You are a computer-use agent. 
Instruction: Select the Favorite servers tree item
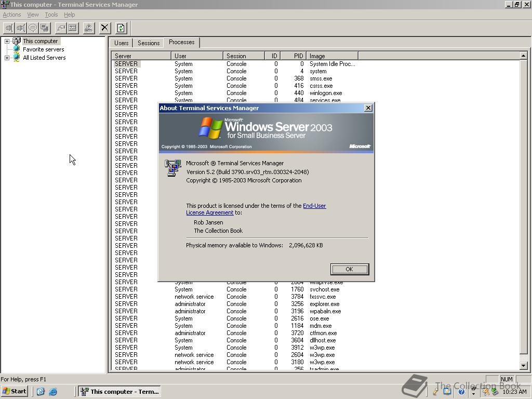[x=44, y=49]
